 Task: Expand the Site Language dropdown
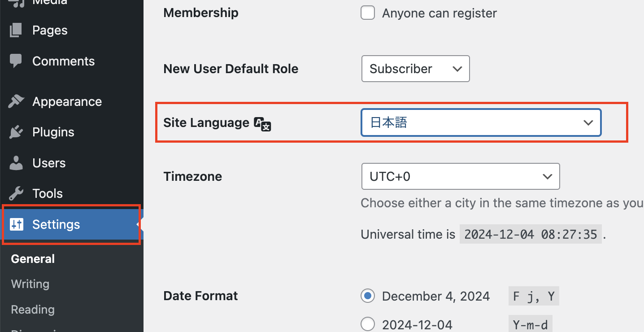(x=481, y=122)
